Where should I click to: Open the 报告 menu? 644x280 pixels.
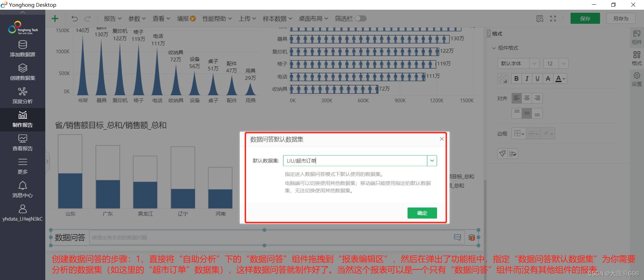[x=113, y=18]
